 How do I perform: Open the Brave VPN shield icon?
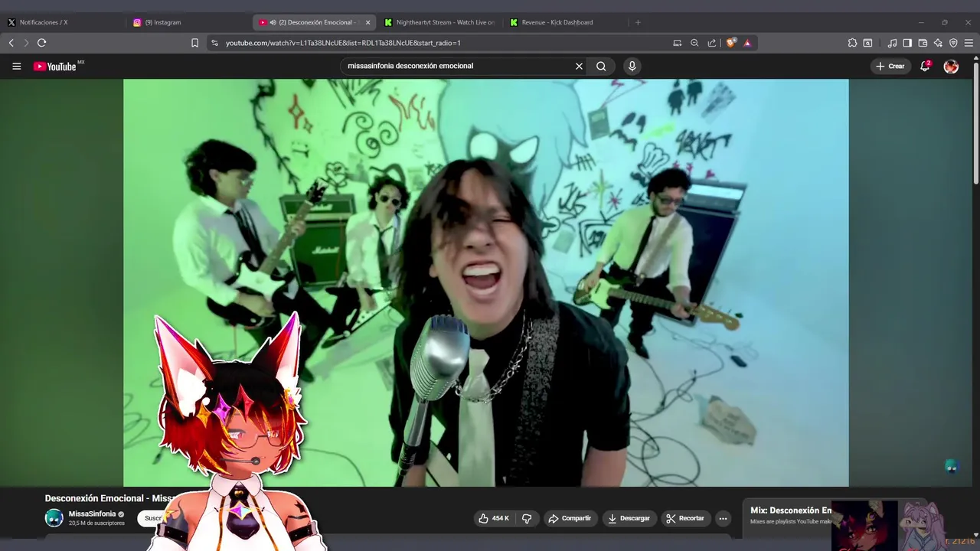[x=953, y=43]
